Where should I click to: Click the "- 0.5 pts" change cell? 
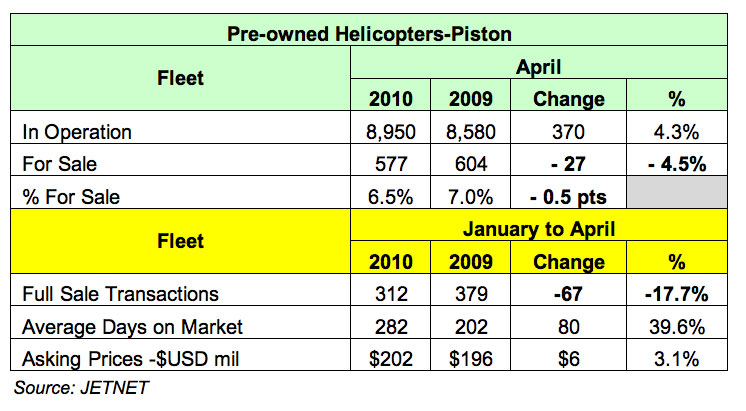coord(568,194)
